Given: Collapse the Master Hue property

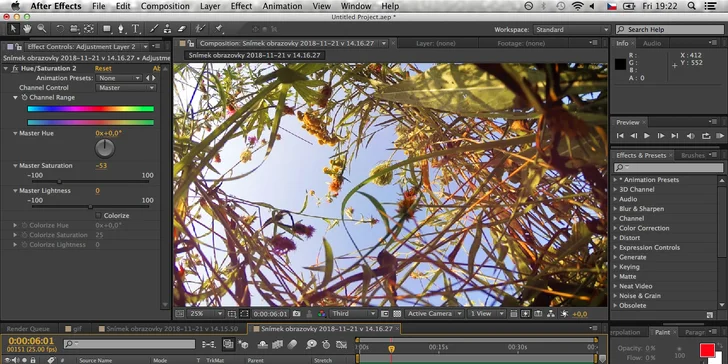Looking at the screenshot, I should coord(15,133).
